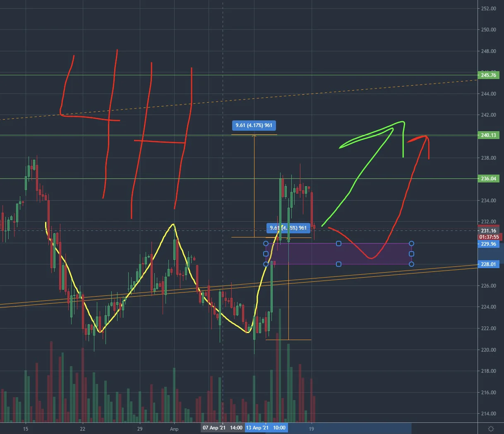This screenshot has width=504, height=434.
Task: Click the 224.00 price scale value
Action: coord(488,307)
